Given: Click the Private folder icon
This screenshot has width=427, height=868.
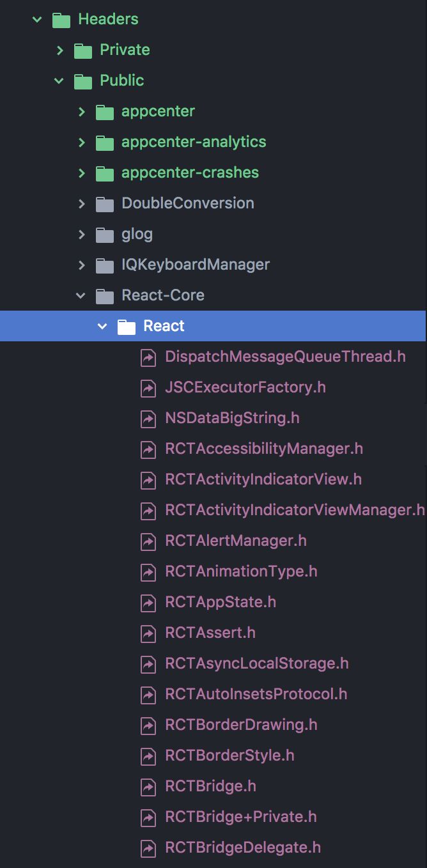Looking at the screenshot, I should click(83, 50).
